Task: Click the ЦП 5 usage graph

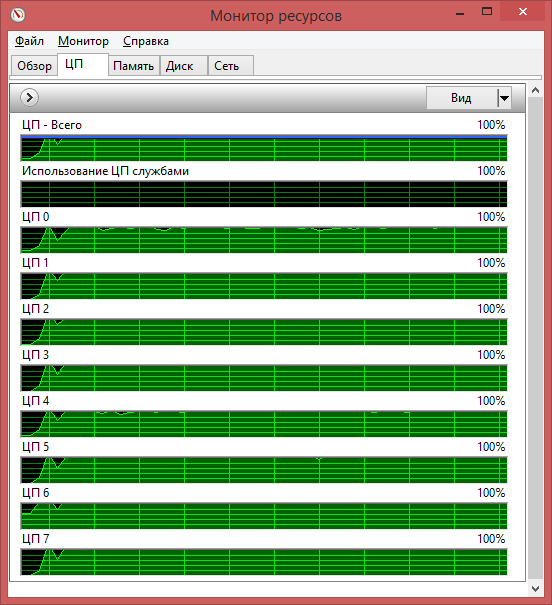Action: tap(264, 470)
